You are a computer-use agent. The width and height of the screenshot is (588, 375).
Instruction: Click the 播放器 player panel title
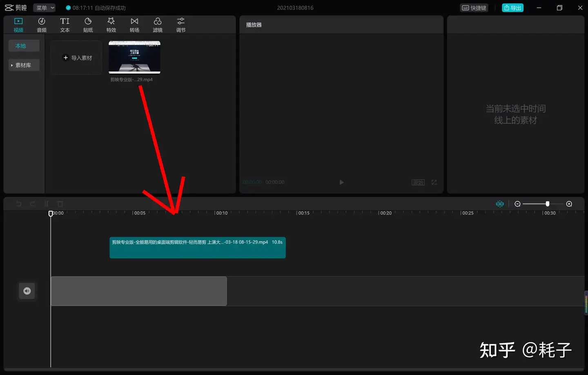coord(254,25)
